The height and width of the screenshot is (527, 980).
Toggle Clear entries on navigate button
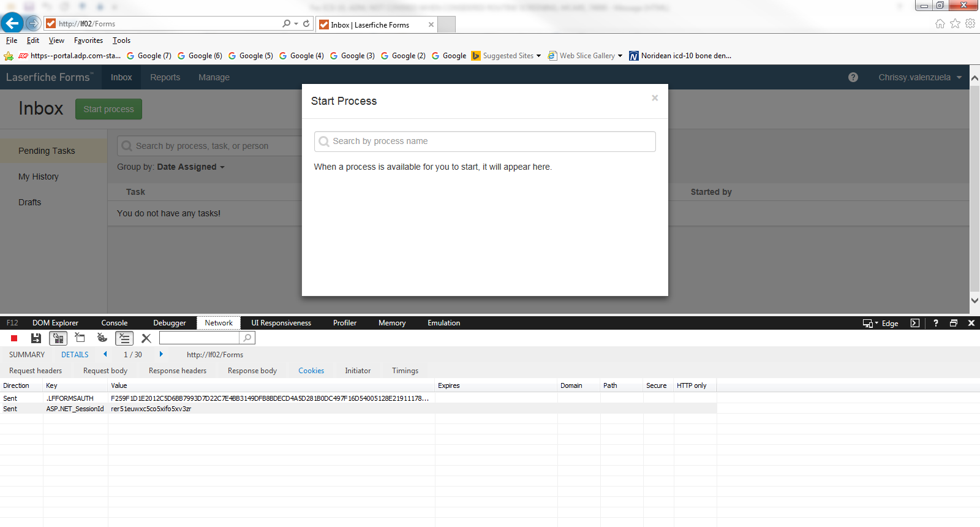pos(124,338)
